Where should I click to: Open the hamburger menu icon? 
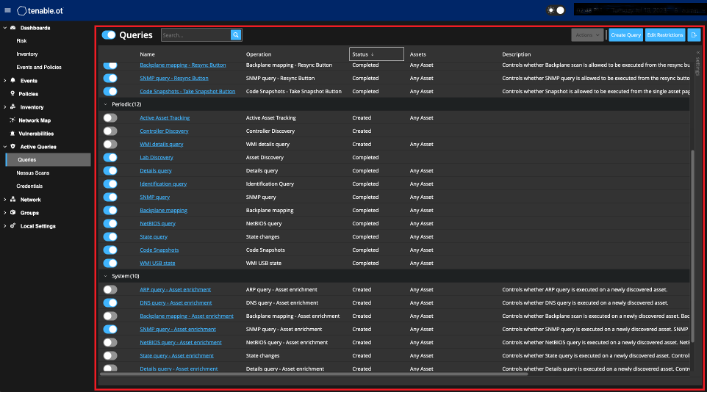point(7,10)
